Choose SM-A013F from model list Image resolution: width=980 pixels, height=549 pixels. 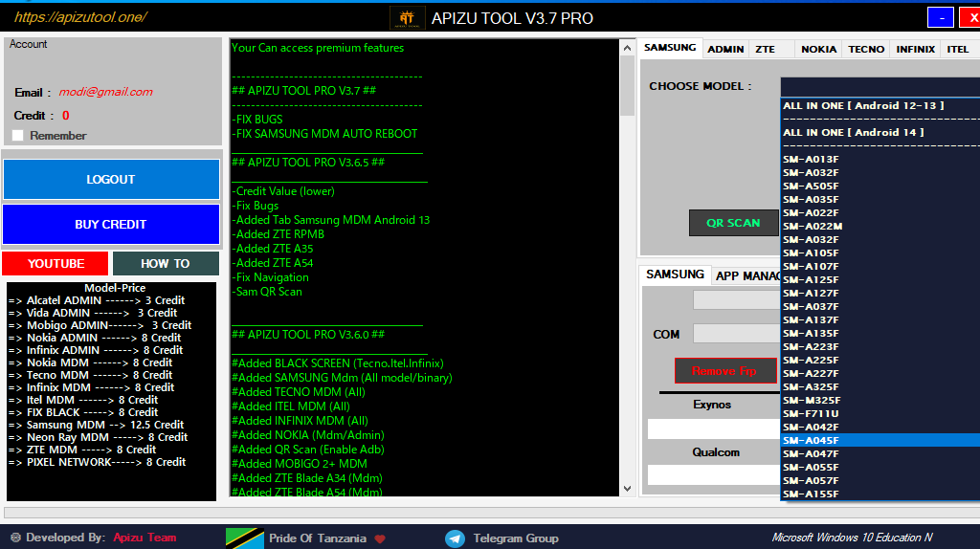[x=880, y=160]
